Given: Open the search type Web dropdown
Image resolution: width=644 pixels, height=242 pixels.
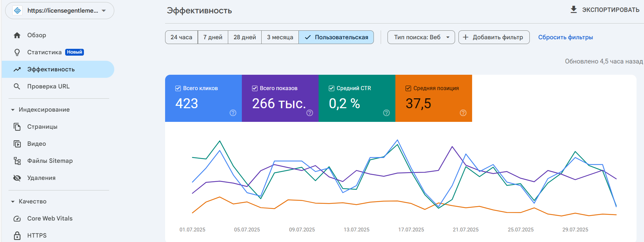Looking at the screenshot, I should (x=421, y=37).
